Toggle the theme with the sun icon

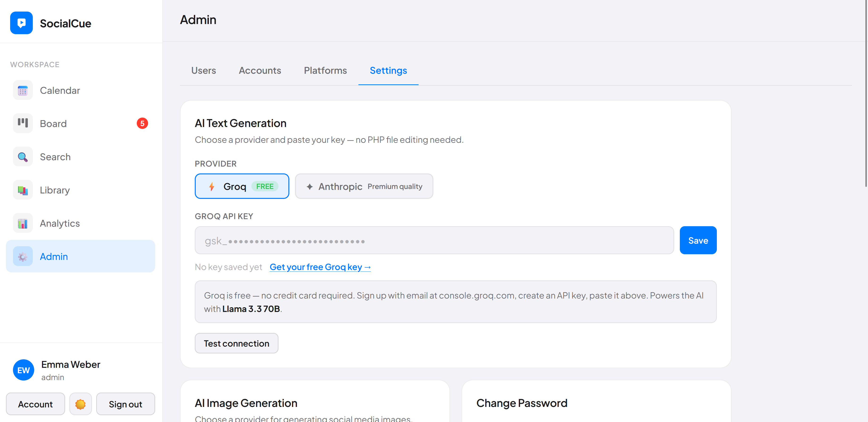click(x=80, y=404)
